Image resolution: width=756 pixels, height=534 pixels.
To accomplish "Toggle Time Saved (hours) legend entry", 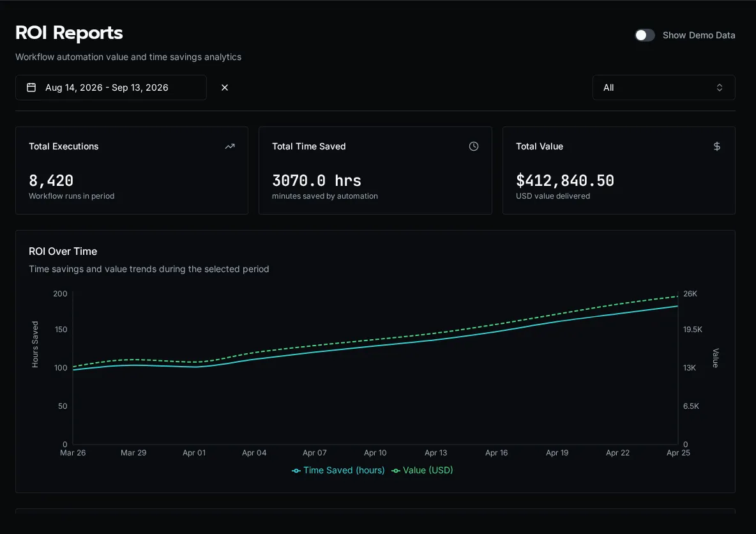I will (338, 470).
